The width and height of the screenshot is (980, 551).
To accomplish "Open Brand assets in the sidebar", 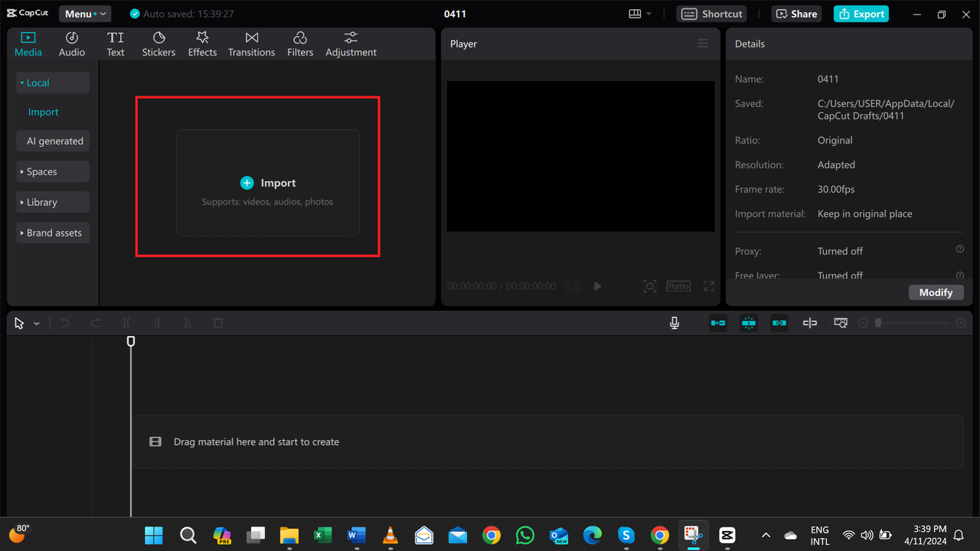I will point(52,232).
